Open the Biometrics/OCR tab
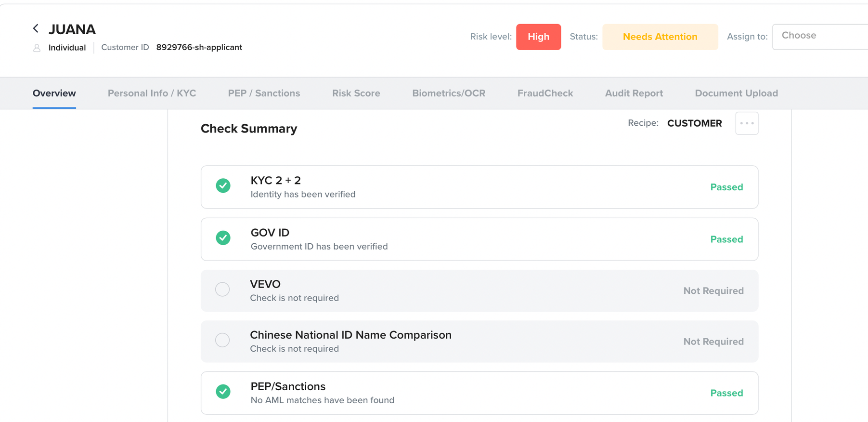This screenshot has height=422, width=868. click(x=449, y=93)
